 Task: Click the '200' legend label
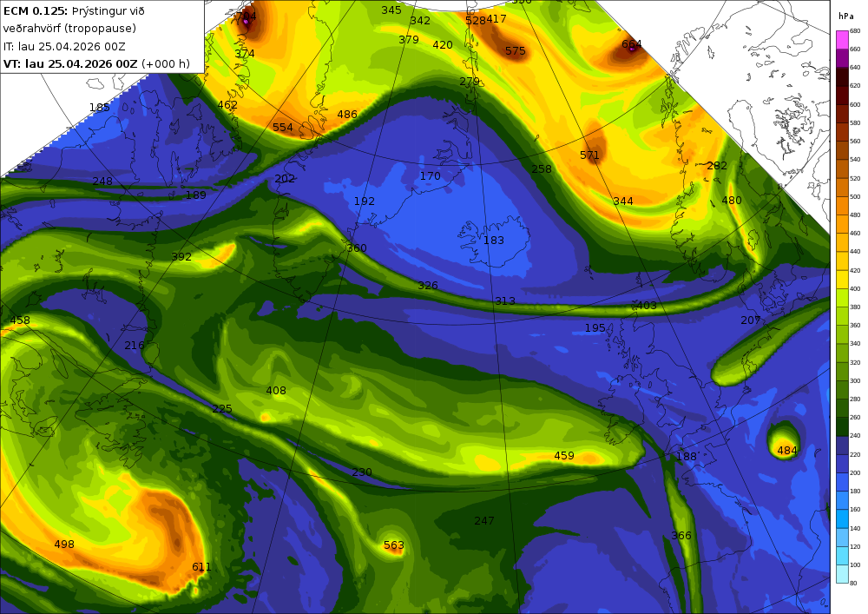(x=855, y=472)
